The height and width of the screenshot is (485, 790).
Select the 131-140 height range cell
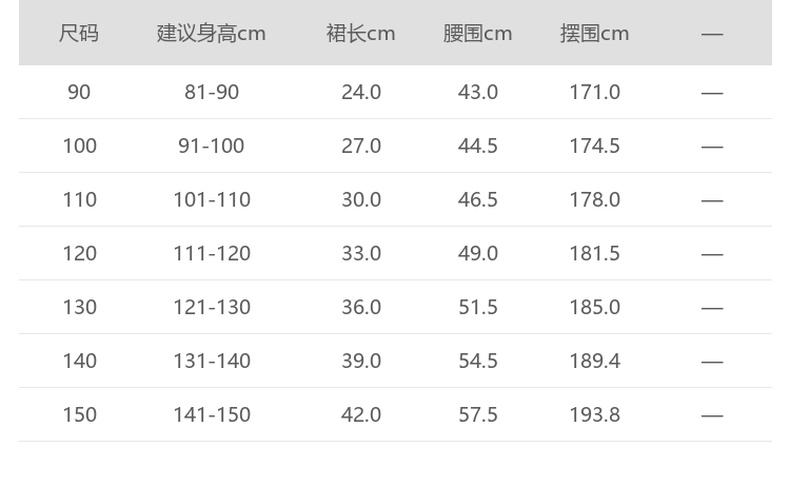click(211, 361)
